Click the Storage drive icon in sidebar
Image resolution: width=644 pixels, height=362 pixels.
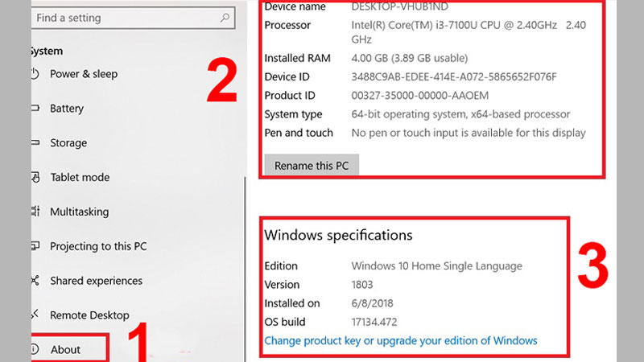pos(35,143)
